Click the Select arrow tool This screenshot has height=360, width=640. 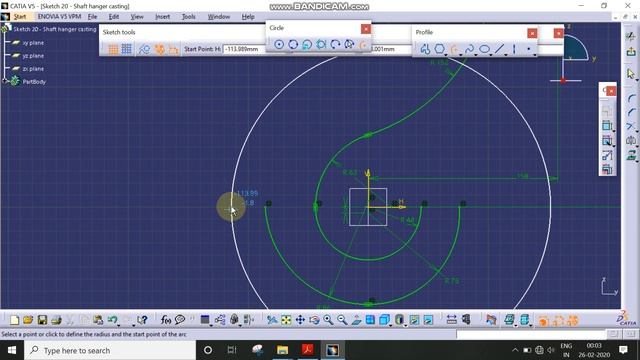click(631, 73)
